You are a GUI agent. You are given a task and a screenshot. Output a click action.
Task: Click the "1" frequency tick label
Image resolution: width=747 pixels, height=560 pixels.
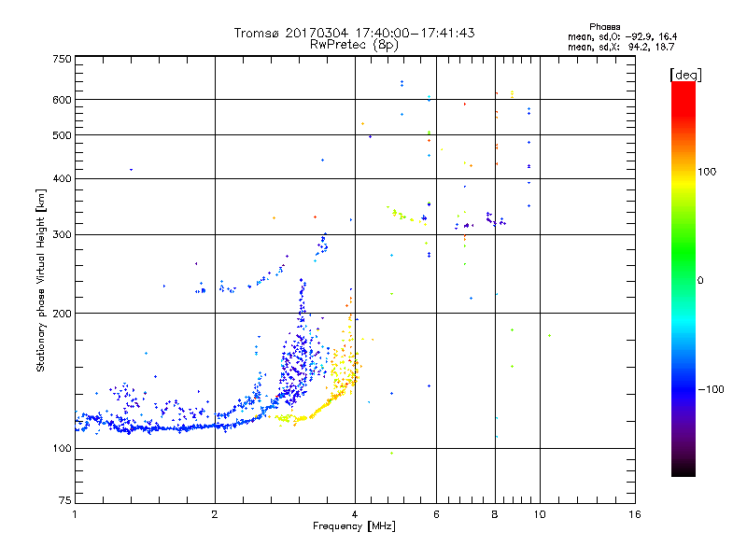tap(75, 514)
